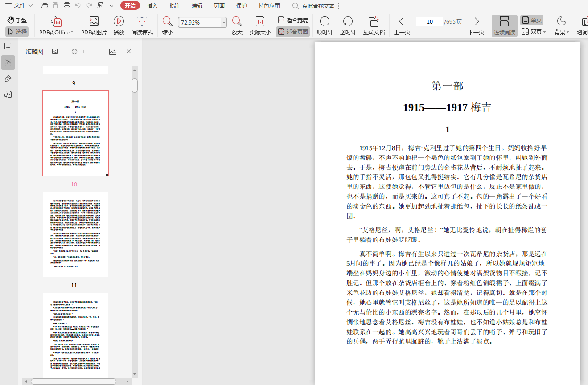The height and width of the screenshot is (385, 588).
Task: Click 实际大小 actual size icon
Action: coord(260,21)
